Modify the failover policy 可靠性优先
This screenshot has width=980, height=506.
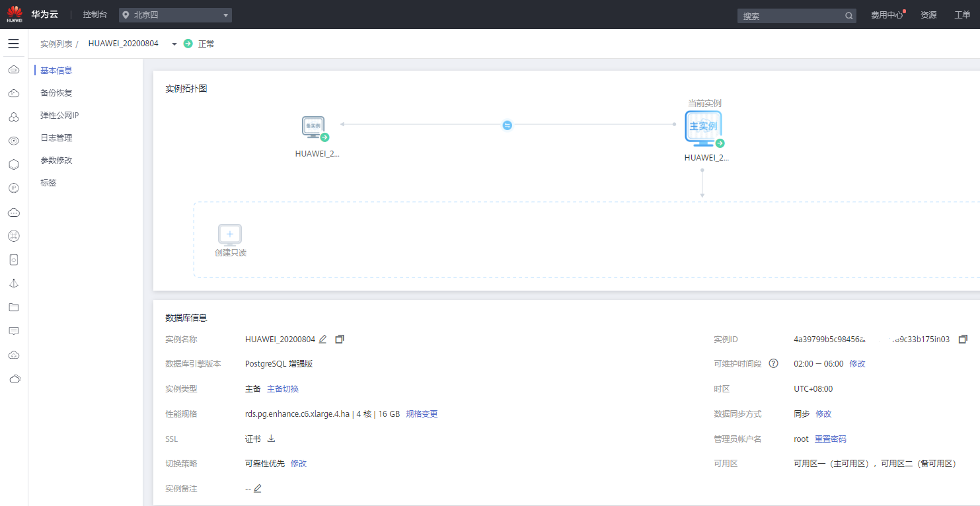pyautogui.click(x=299, y=463)
